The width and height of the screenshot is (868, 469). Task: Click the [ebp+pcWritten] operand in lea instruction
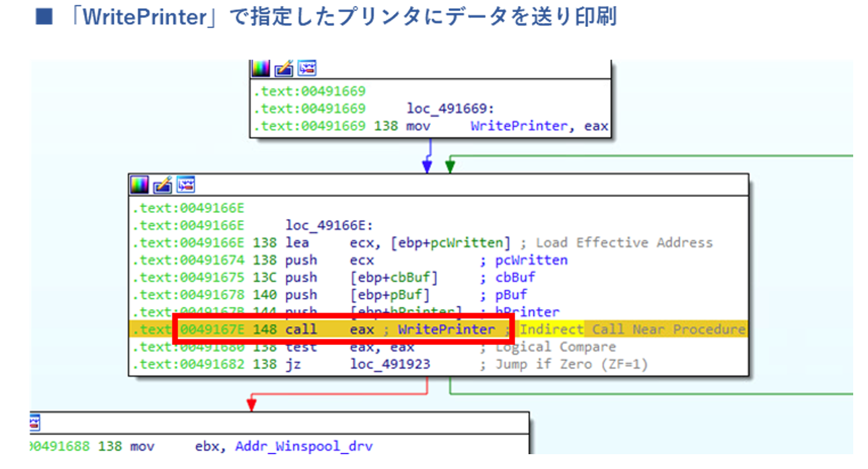point(431,243)
